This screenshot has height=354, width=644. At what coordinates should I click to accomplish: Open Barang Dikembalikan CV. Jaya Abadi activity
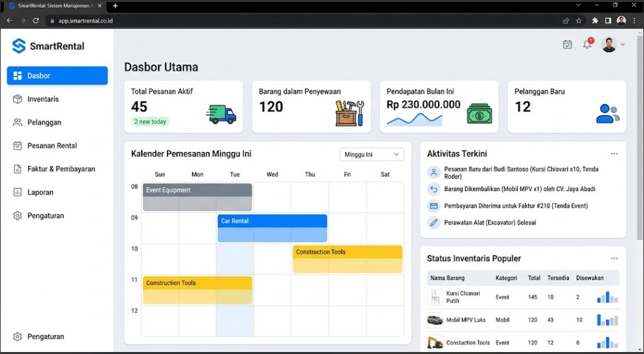519,189
